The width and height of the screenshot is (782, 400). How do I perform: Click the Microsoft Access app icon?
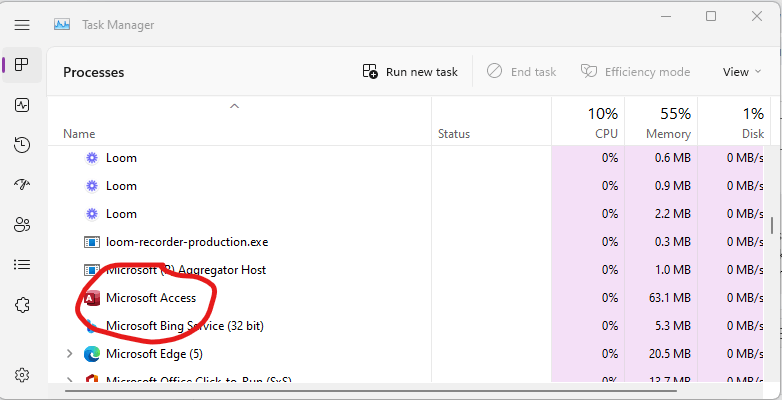[91, 298]
